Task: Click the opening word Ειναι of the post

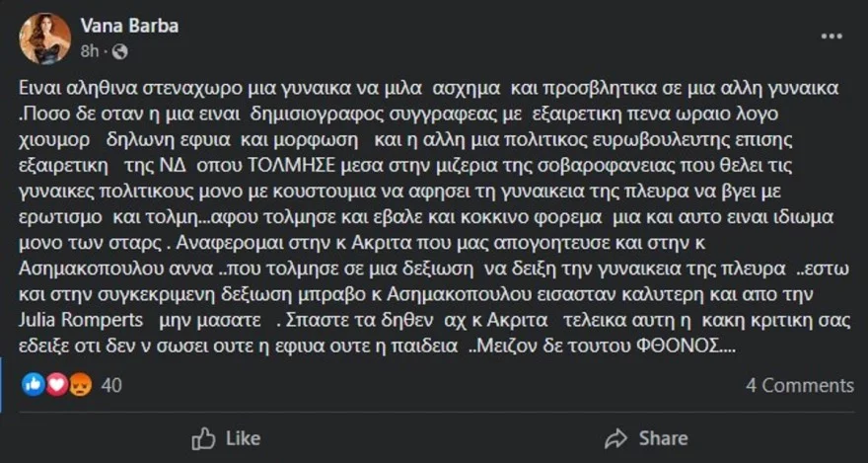Action: click(x=37, y=89)
